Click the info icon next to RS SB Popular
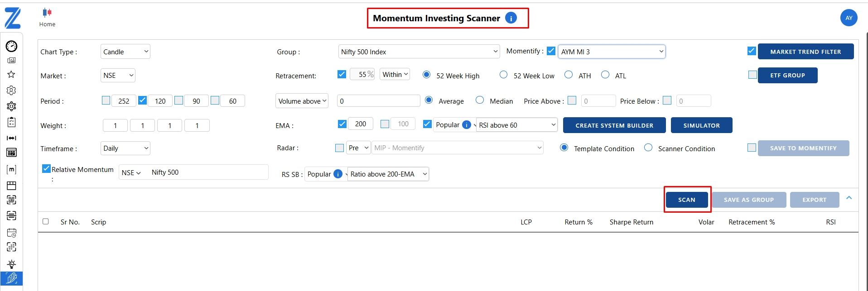868x291 pixels. [x=338, y=174]
